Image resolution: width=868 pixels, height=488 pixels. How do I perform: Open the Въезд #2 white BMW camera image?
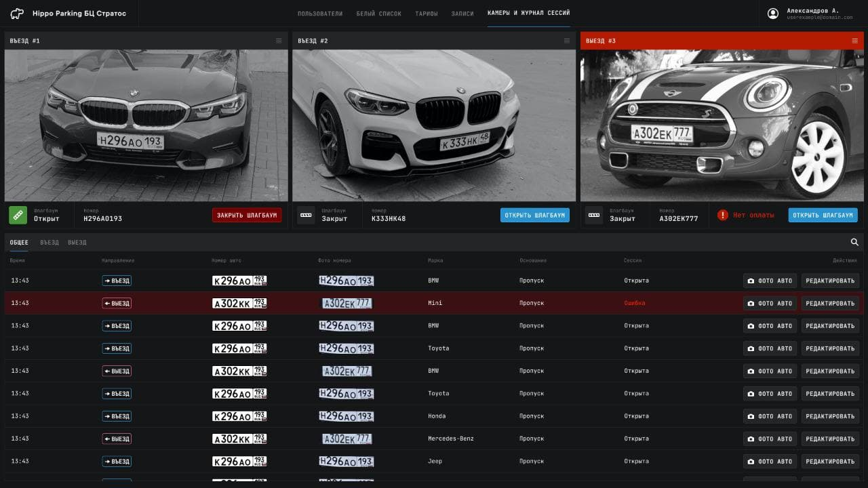[x=434, y=125]
